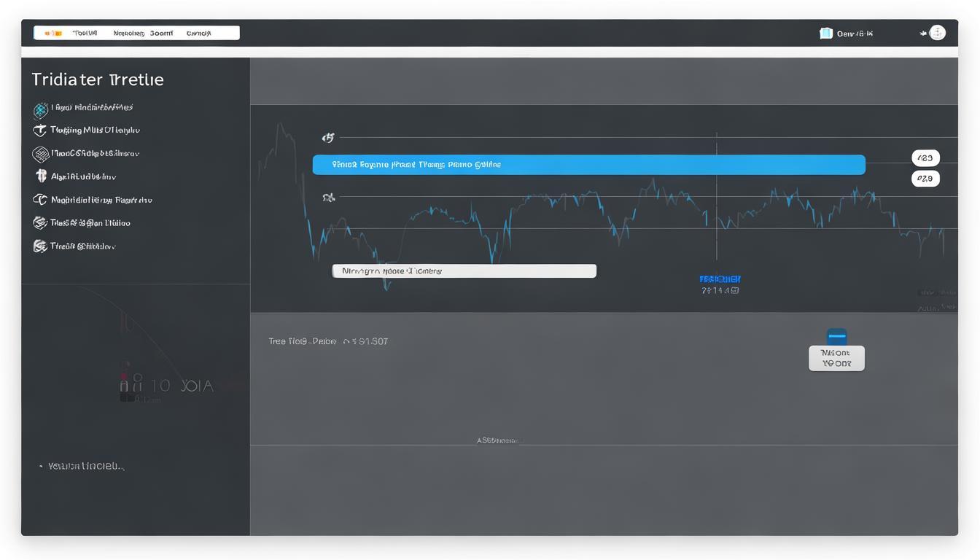The height and width of the screenshot is (560, 980).
Task: Select the diamond grid icon in the sidebar
Action: (40, 154)
